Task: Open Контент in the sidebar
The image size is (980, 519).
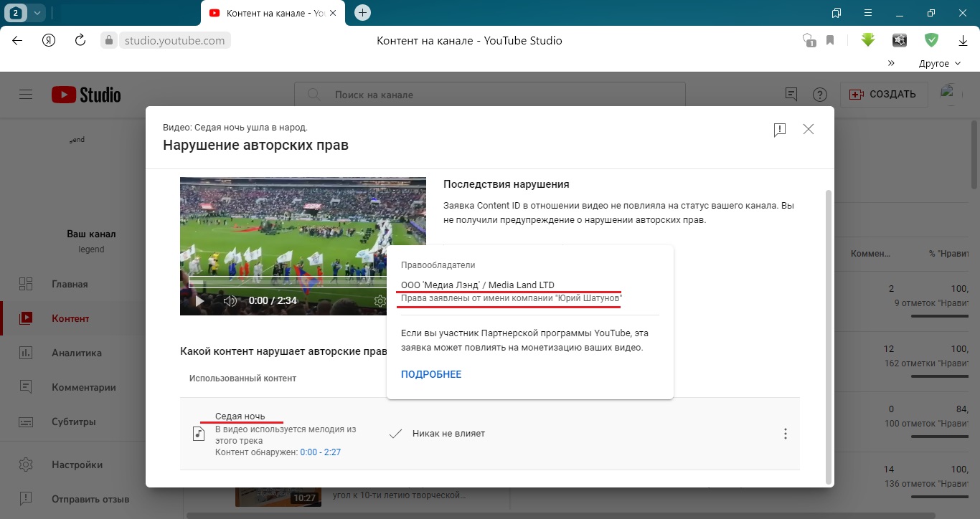Action: click(x=70, y=318)
